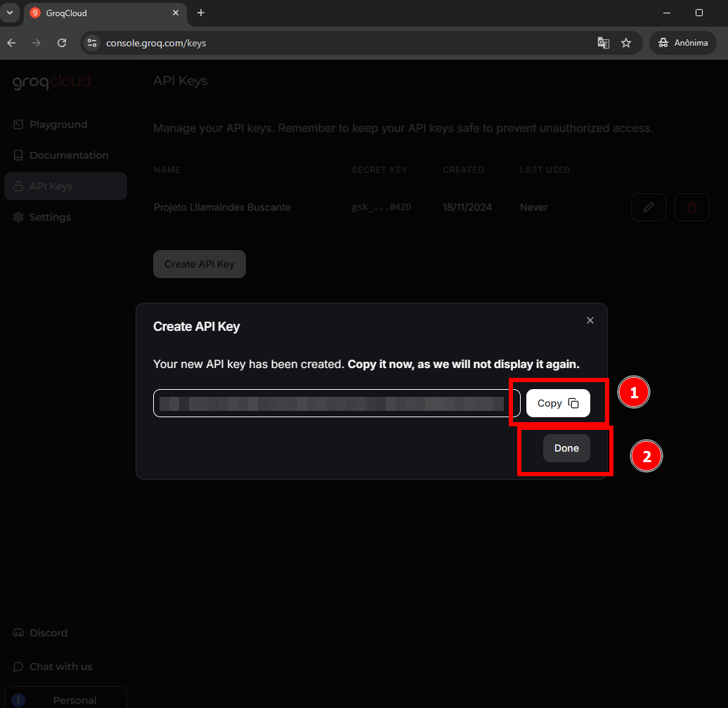Image resolution: width=728 pixels, height=708 pixels.
Task: Open Documentation from the sidebar
Action: click(18, 155)
